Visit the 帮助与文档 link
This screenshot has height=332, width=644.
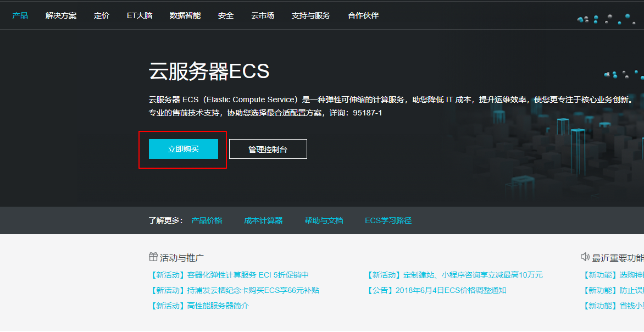324,220
